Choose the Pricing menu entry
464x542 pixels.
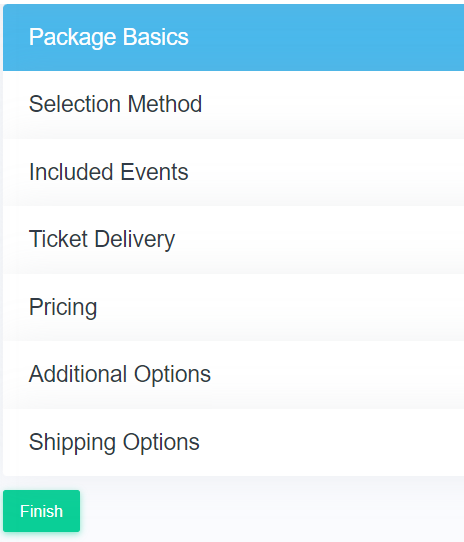click(233, 307)
